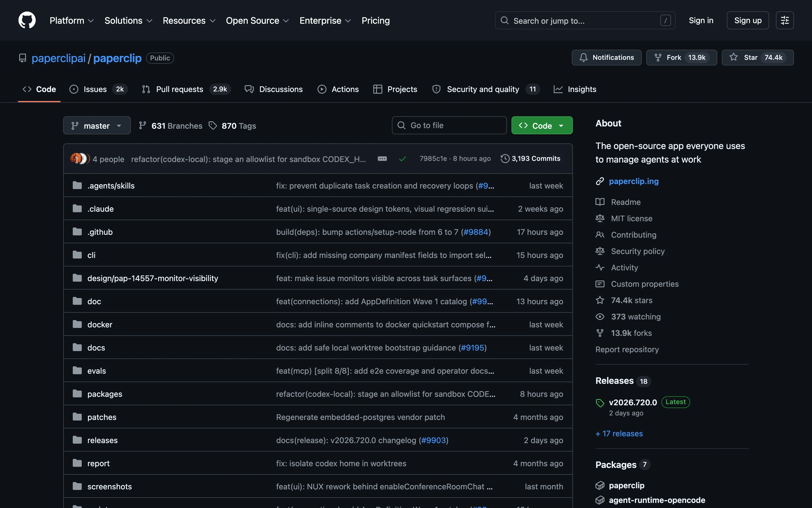Click the Sign in link
812x508 pixels.
tap(701, 21)
